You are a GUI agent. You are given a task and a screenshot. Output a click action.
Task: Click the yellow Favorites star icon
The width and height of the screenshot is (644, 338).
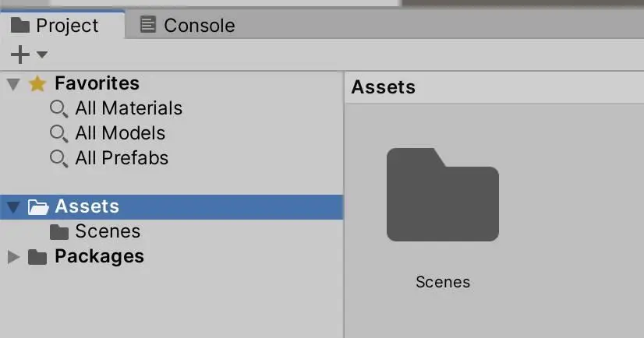coord(37,83)
